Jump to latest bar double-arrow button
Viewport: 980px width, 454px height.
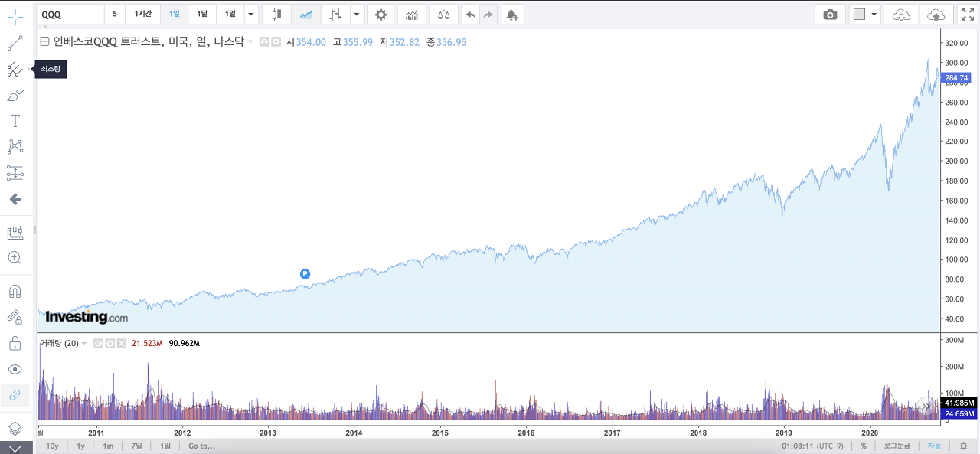click(x=927, y=406)
